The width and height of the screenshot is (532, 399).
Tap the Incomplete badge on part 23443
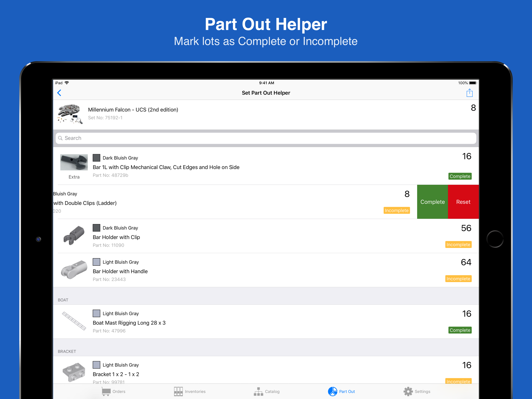click(458, 279)
